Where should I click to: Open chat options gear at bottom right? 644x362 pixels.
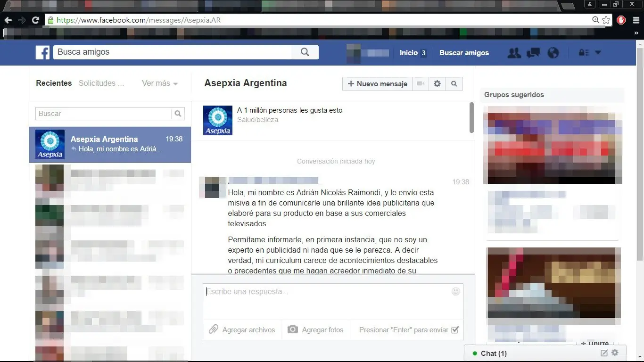point(614,353)
